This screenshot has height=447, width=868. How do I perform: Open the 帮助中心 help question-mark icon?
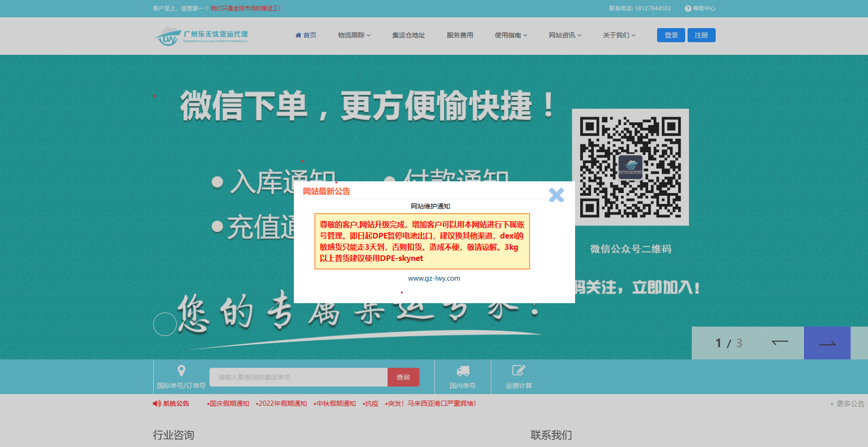click(x=688, y=8)
